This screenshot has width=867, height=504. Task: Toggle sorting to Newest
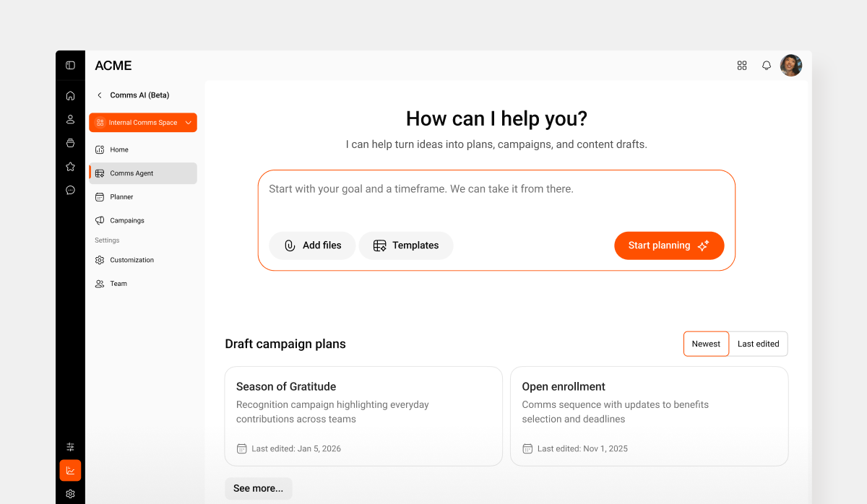coord(706,344)
